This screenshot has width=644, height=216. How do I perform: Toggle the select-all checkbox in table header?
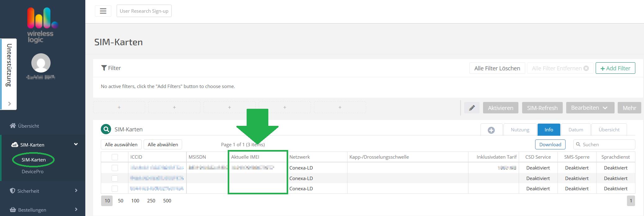[x=115, y=157]
